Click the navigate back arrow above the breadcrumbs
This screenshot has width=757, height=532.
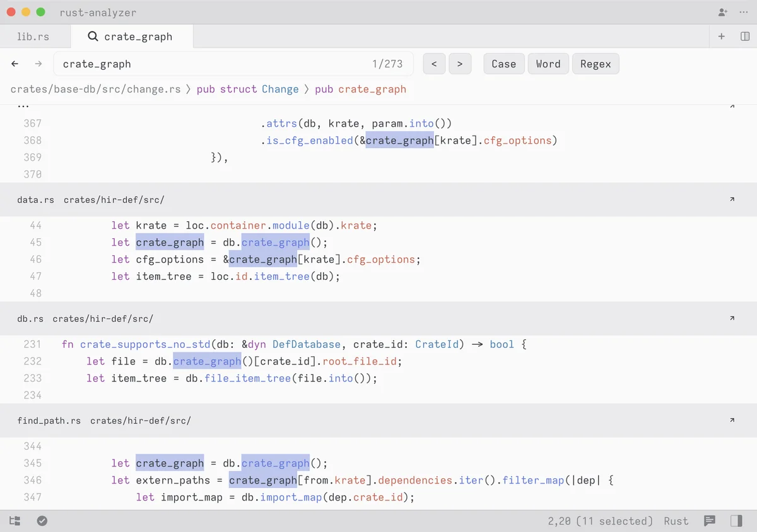click(x=15, y=63)
